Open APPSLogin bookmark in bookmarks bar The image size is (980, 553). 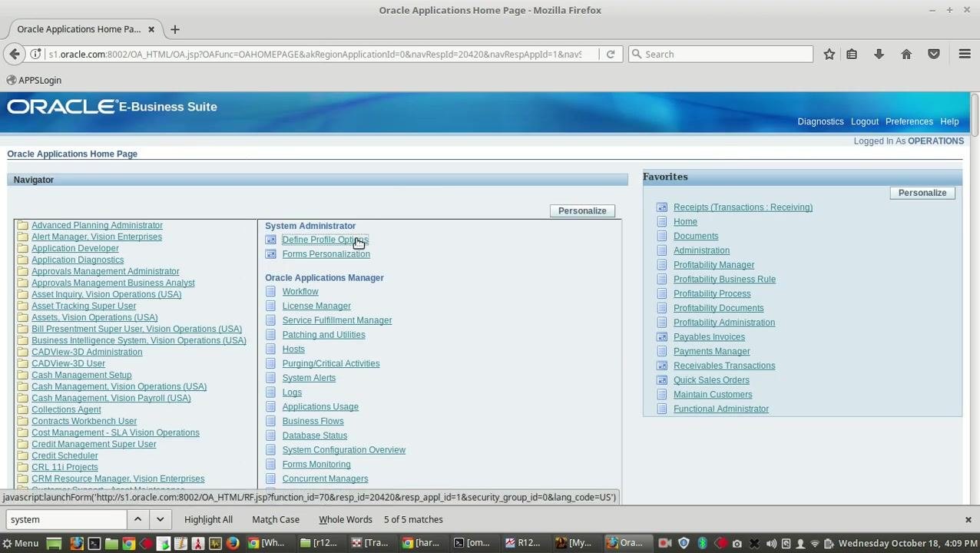tap(34, 80)
